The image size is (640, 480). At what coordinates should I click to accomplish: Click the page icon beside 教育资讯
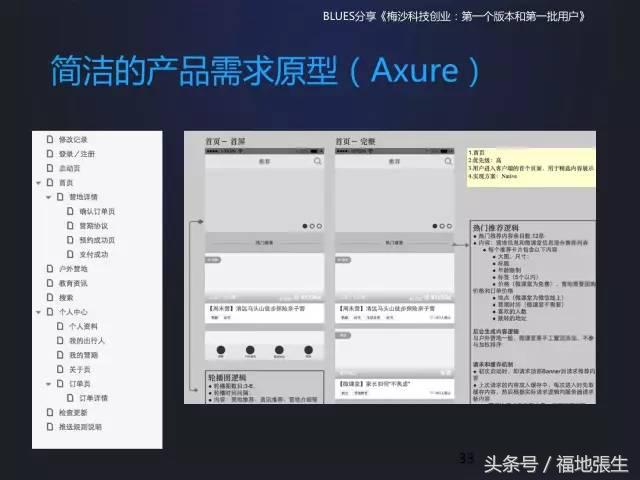click(50, 283)
